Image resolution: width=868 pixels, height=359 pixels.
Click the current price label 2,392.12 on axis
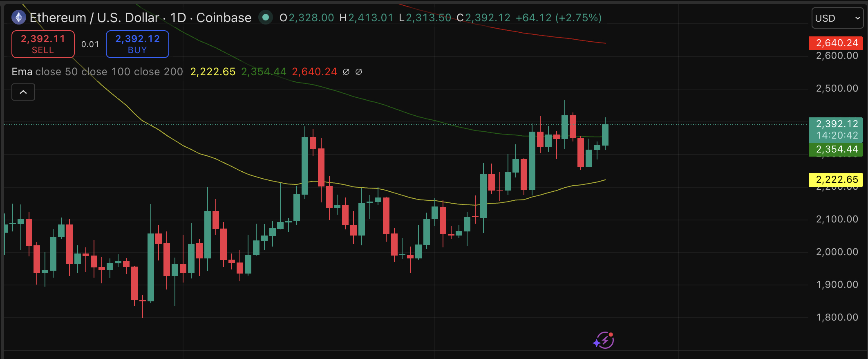[x=836, y=124]
